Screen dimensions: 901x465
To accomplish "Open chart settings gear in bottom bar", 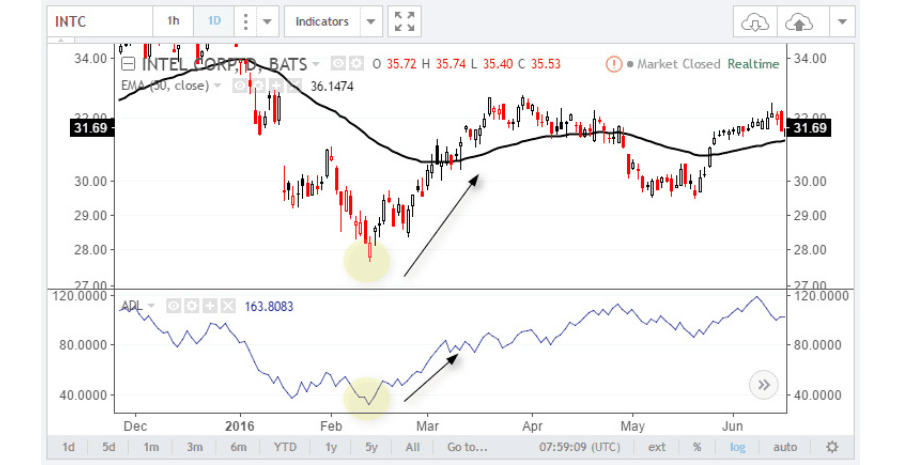I will 832,447.
